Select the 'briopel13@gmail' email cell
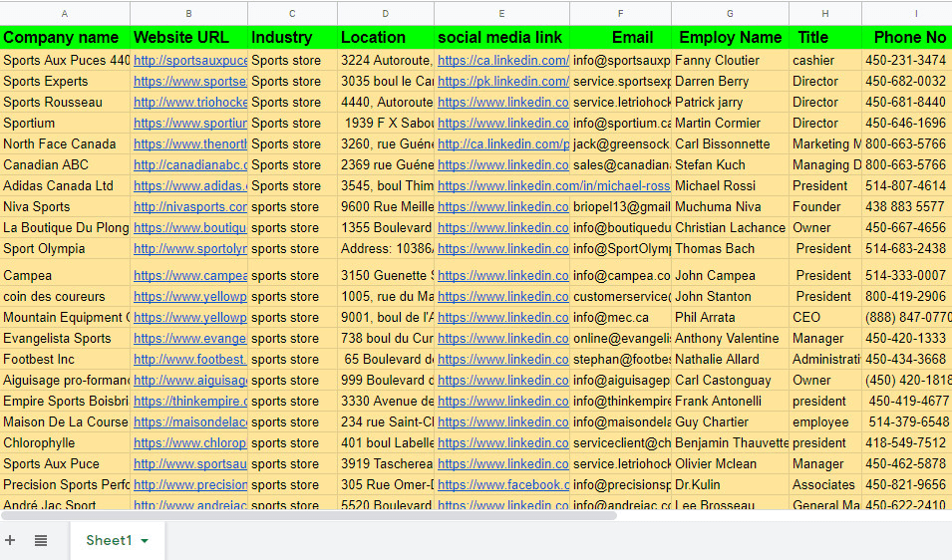952x560 pixels. click(x=620, y=207)
